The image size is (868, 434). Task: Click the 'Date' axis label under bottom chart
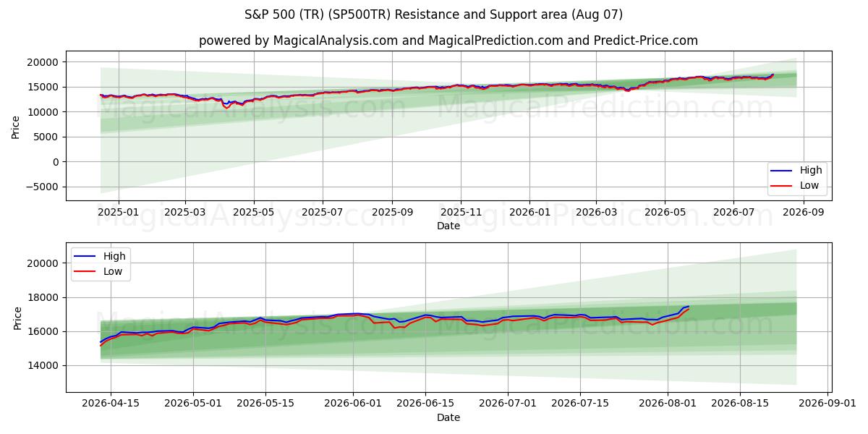(x=448, y=417)
